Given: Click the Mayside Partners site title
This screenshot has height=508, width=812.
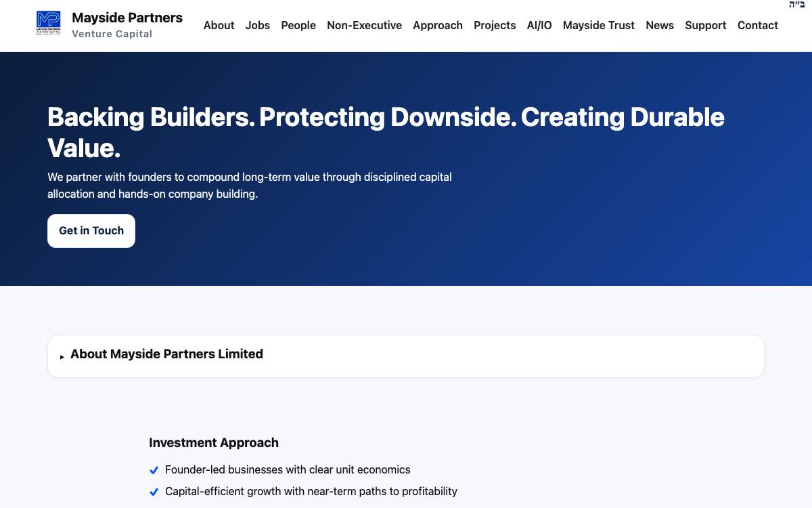Looking at the screenshot, I should click(x=127, y=18).
